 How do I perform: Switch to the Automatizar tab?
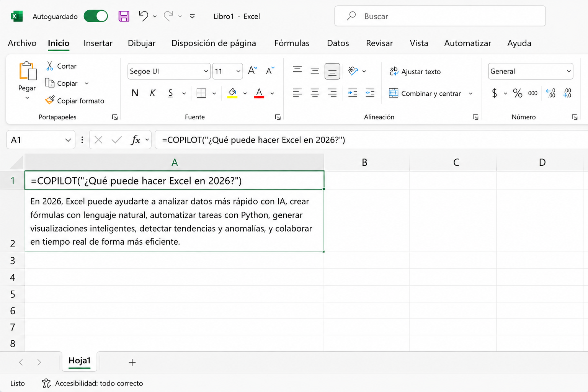[x=467, y=43]
